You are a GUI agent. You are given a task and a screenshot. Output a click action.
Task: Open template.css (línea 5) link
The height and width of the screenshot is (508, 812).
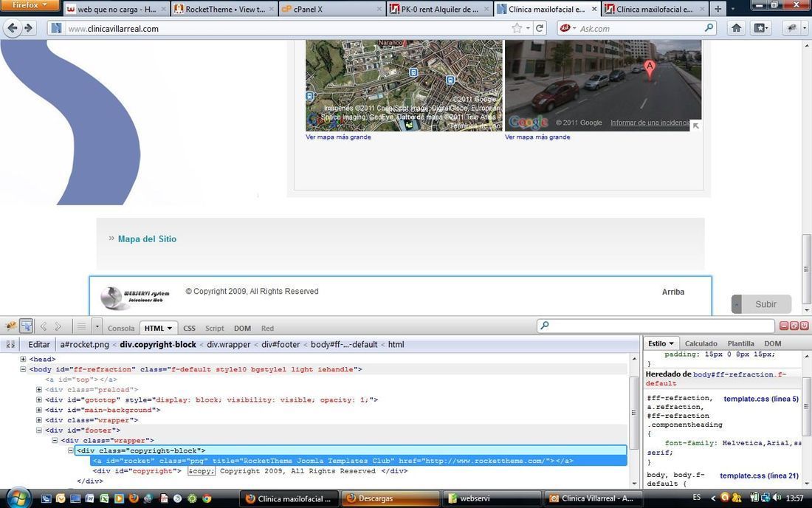pos(761,399)
